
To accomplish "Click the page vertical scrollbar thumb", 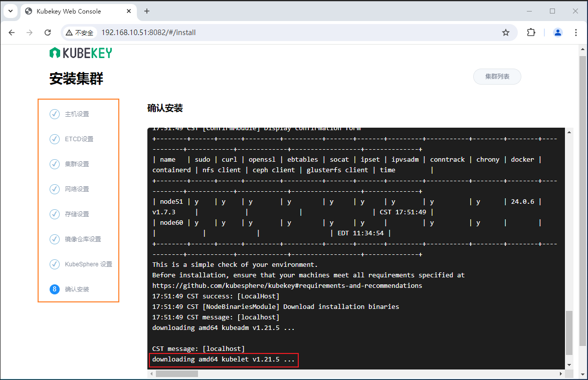I will click(582, 201).
